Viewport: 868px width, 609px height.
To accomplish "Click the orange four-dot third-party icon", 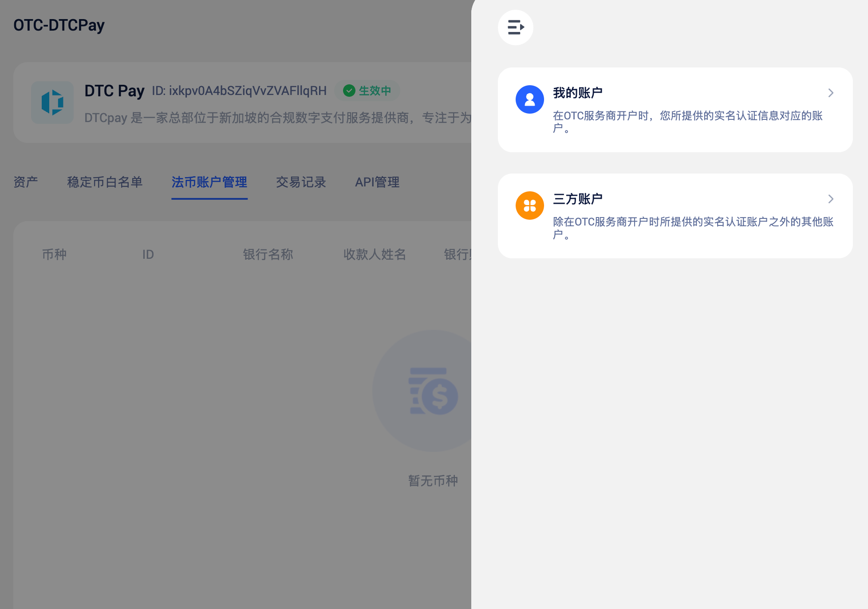I will click(529, 206).
